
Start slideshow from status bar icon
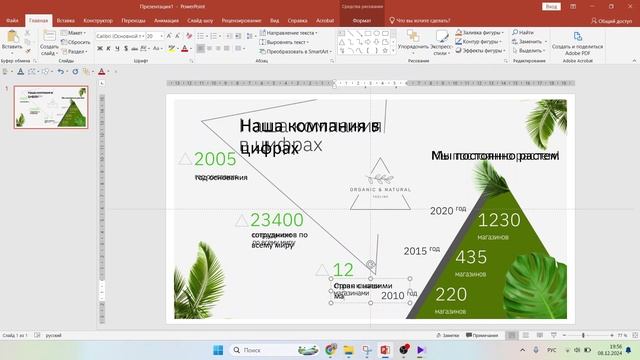click(553, 335)
